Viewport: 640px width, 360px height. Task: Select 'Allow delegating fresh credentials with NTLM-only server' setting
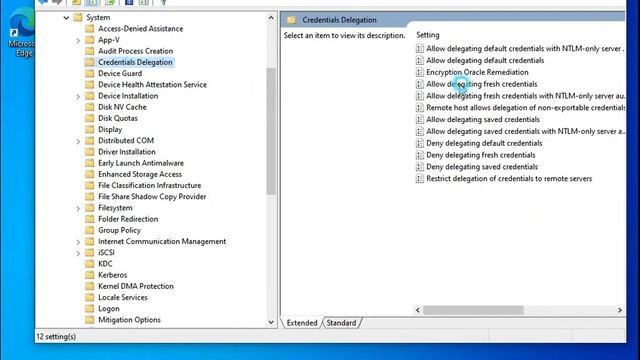point(525,96)
